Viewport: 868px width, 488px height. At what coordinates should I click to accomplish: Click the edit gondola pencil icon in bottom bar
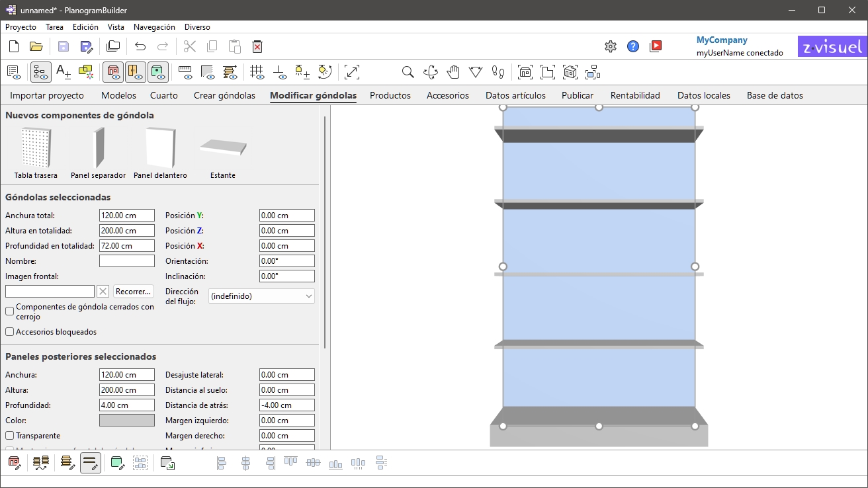click(x=14, y=463)
